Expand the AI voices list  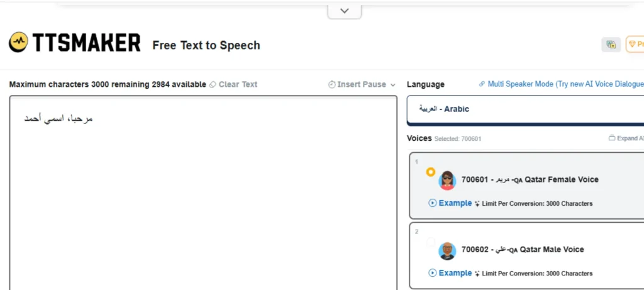coord(626,138)
